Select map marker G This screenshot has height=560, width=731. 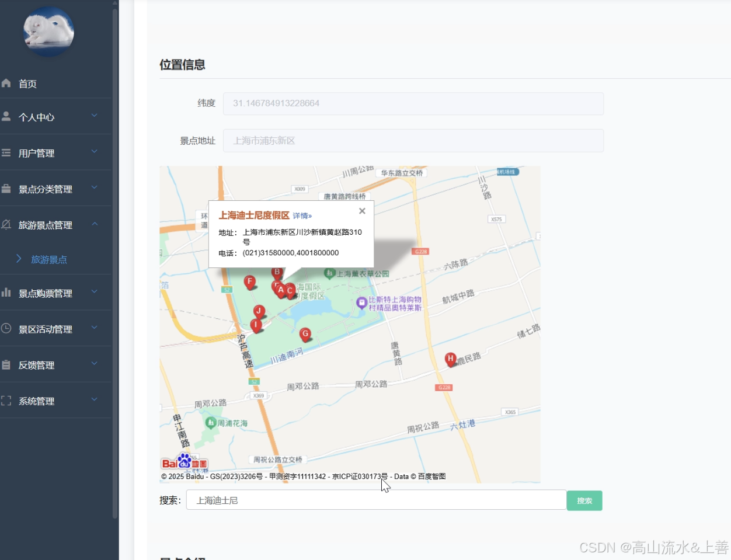(305, 335)
